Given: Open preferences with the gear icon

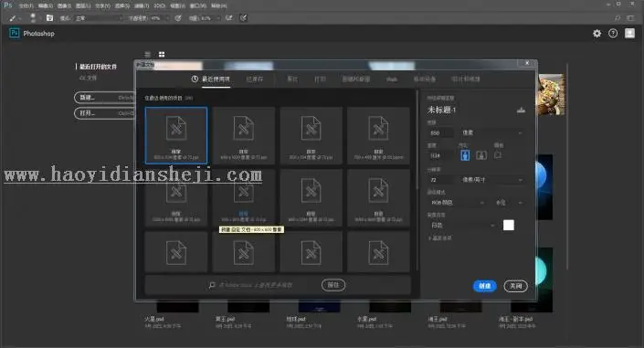Looking at the screenshot, I should 596,34.
